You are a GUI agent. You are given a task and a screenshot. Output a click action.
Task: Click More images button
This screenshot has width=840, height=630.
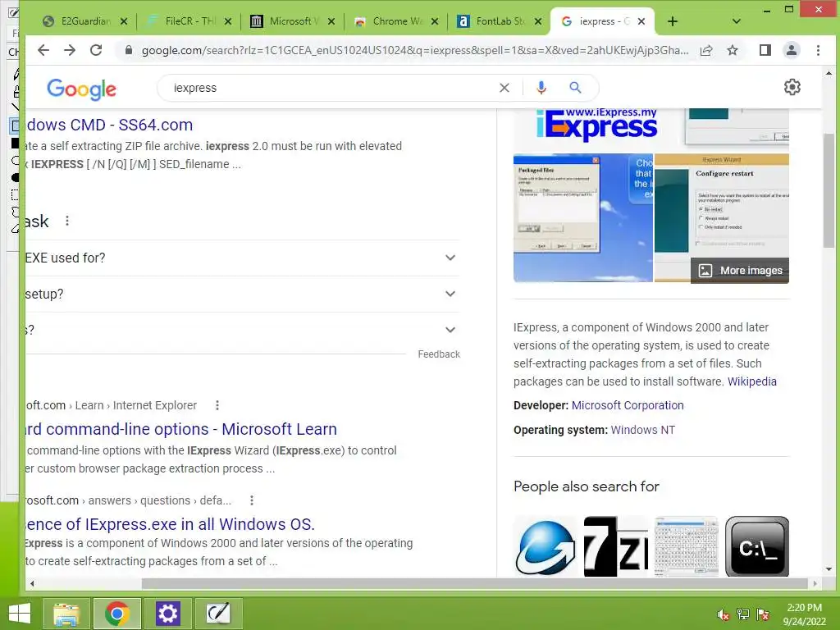[740, 271]
